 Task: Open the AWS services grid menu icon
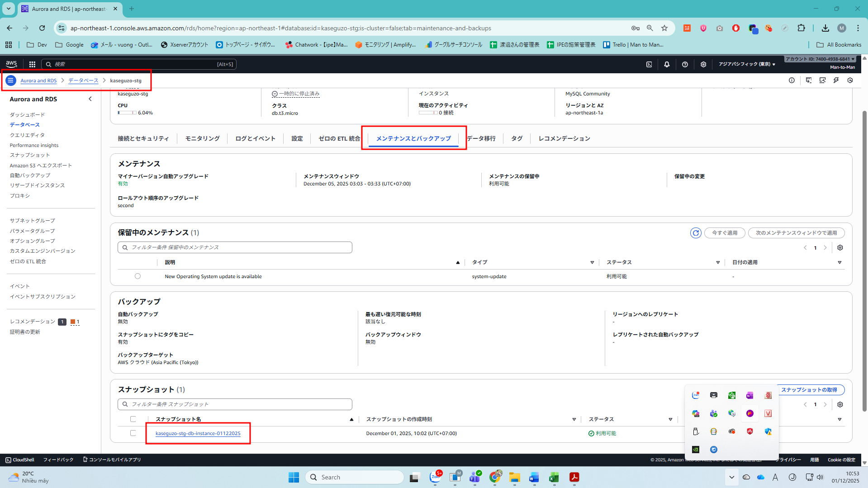pos(32,64)
